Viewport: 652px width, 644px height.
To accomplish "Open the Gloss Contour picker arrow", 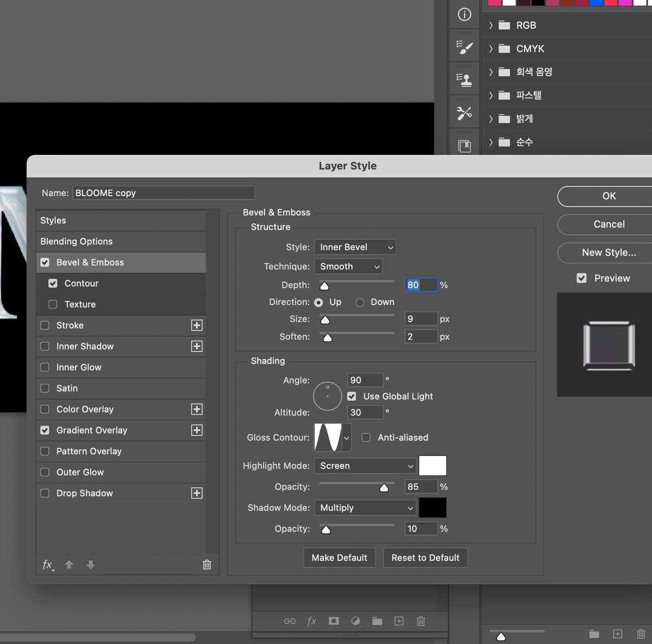I will click(x=347, y=438).
